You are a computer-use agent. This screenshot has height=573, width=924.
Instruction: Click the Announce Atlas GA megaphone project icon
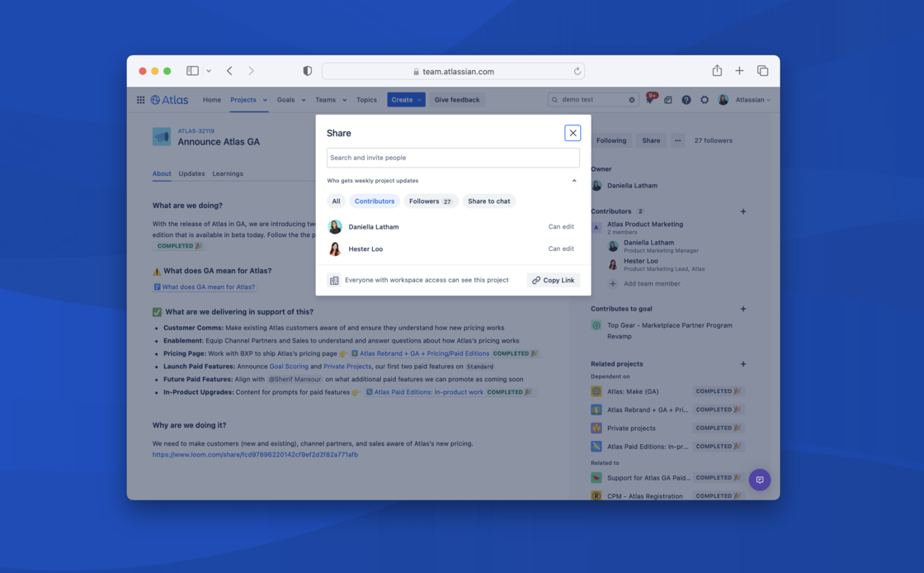tap(160, 135)
